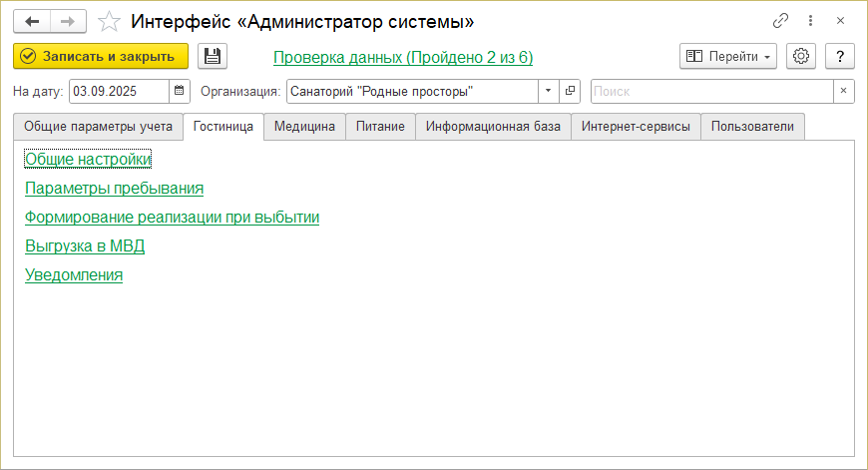Image resolution: width=868 pixels, height=470 pixels.
Task: Click into the Поиск search field
Action: coord(711,92)
